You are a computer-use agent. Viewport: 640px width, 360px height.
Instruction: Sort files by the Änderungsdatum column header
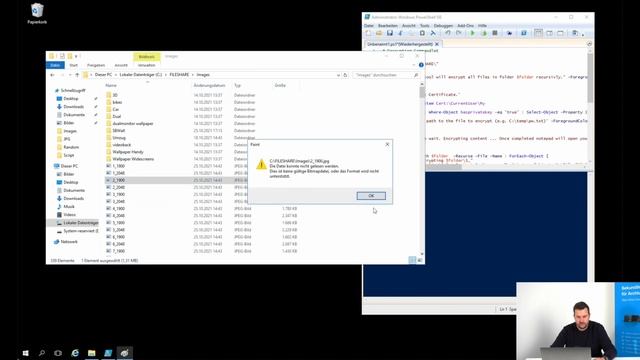[209, 85]
